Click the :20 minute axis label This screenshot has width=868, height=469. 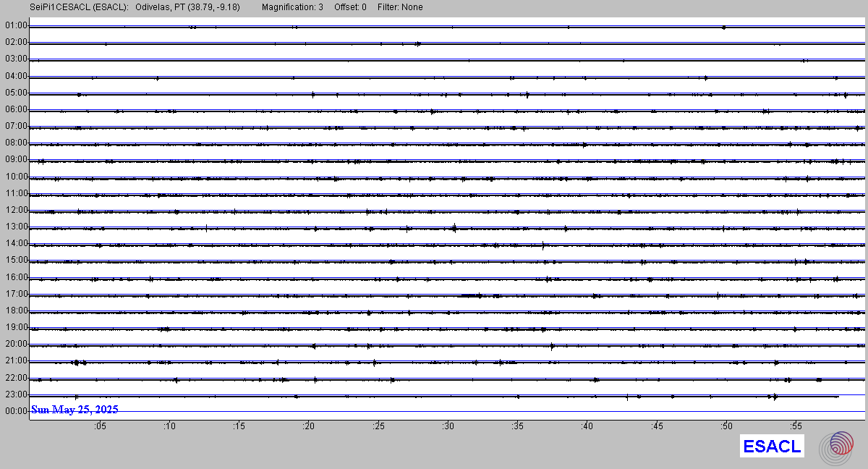click(x=308, y=427)
